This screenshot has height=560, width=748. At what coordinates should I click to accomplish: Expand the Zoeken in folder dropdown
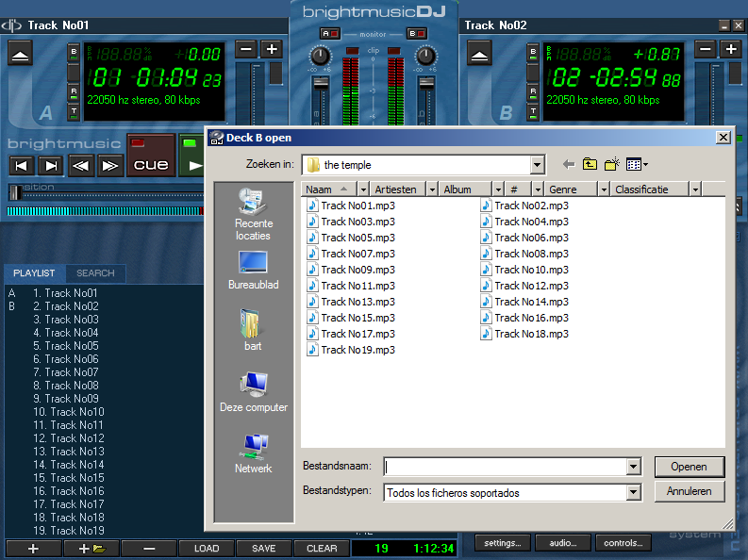(x=537, y=165)
